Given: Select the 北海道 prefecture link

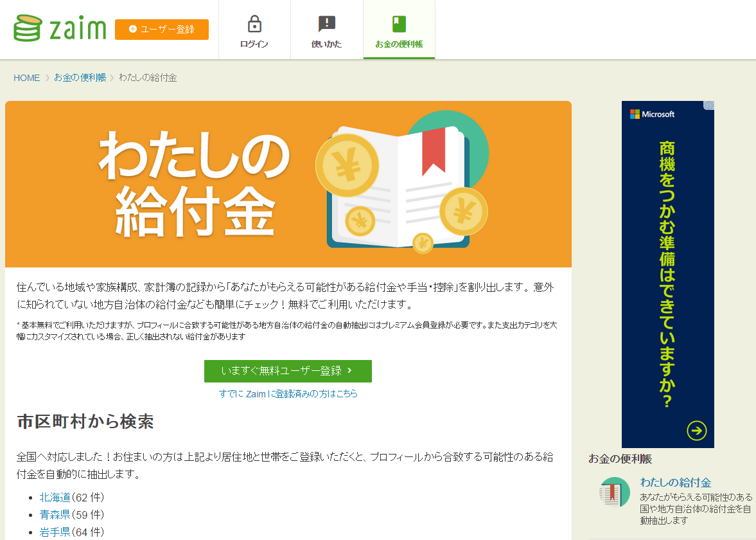Looking at the screenshot, I should (54, 497).
